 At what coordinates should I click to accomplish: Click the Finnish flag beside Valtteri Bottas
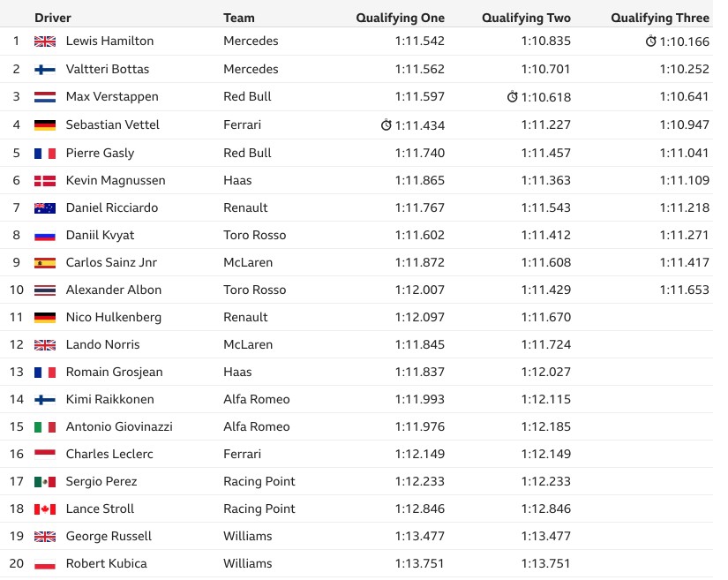click(45, 70)
